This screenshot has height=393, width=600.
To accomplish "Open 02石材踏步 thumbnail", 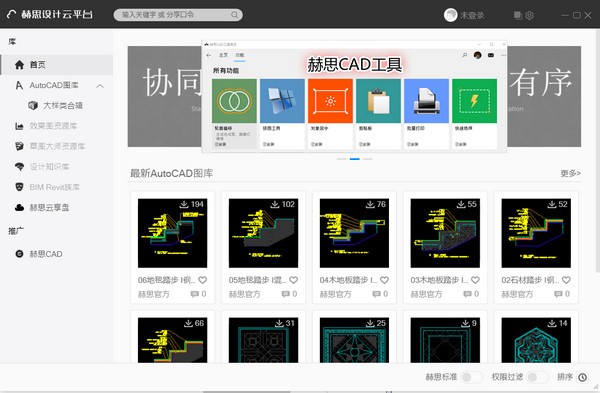I will [x=536, y=233].
